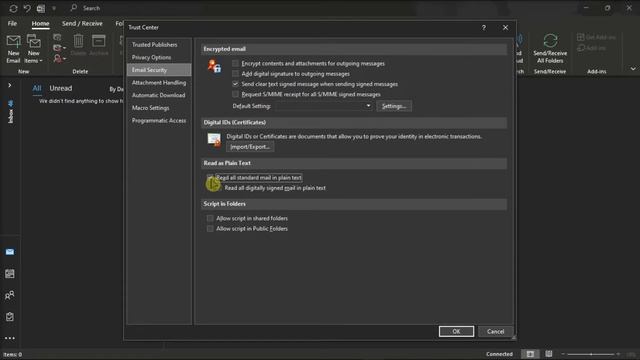Click the search magnifier icon in title bar
The width and height of the screenshot is (640, 360).
[x=74, y=8]
